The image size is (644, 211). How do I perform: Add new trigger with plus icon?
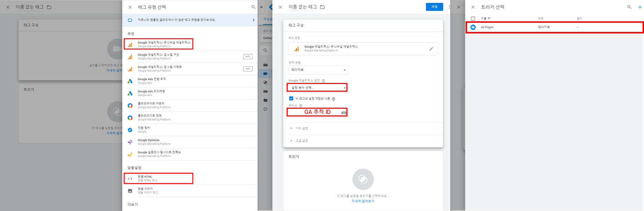pyautogui.click(x=640, y=7)
